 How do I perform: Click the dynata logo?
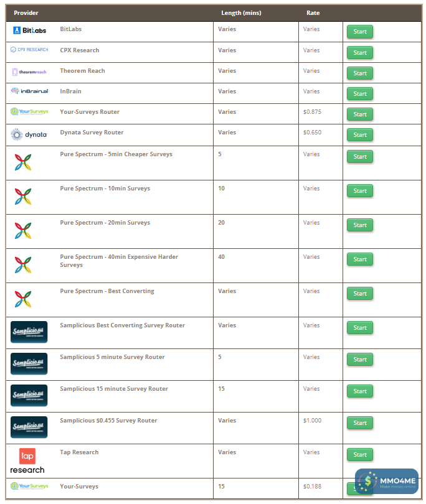click(x=29, y=134)
